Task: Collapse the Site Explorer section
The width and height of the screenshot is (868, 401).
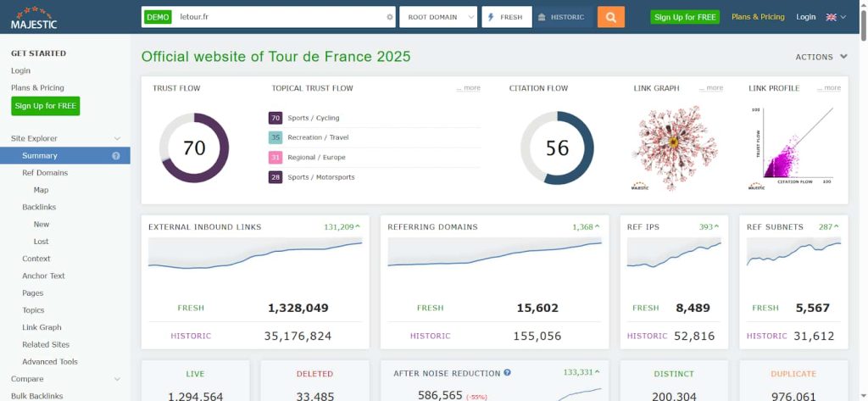Action: point(117,138)
